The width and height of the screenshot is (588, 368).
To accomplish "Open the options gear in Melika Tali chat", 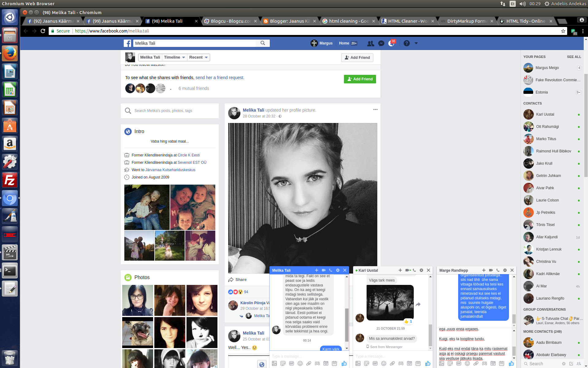I will coord(338,270).
